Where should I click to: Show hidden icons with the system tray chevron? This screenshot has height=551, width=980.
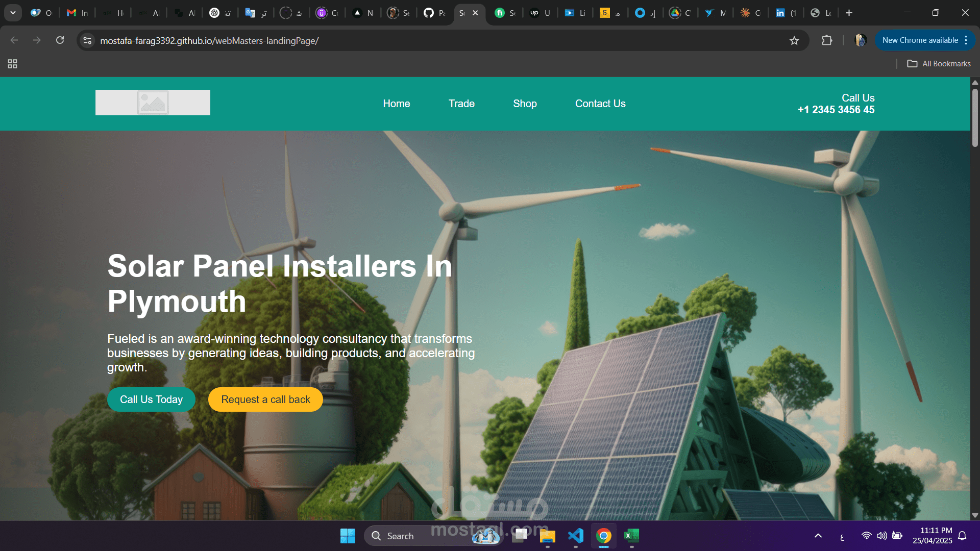tap(817, 536)
